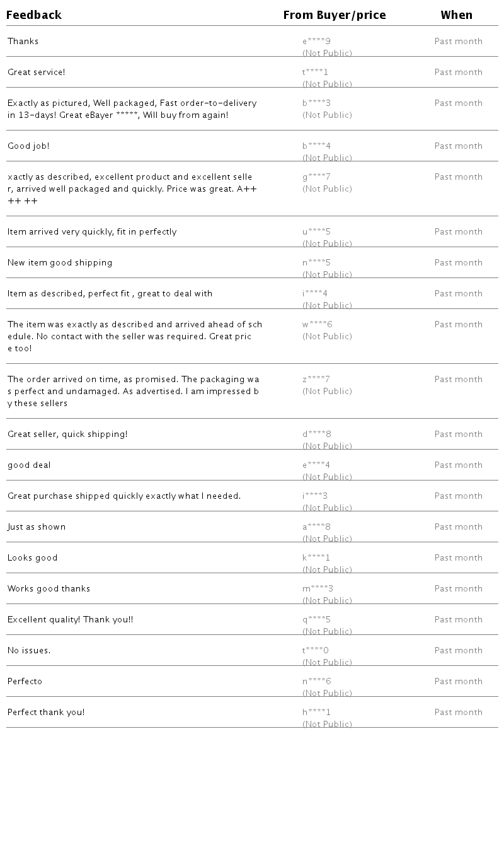504x845 pixels.
Task: Select the "New item good shipping" comment
Action: (x=60, y=263)
